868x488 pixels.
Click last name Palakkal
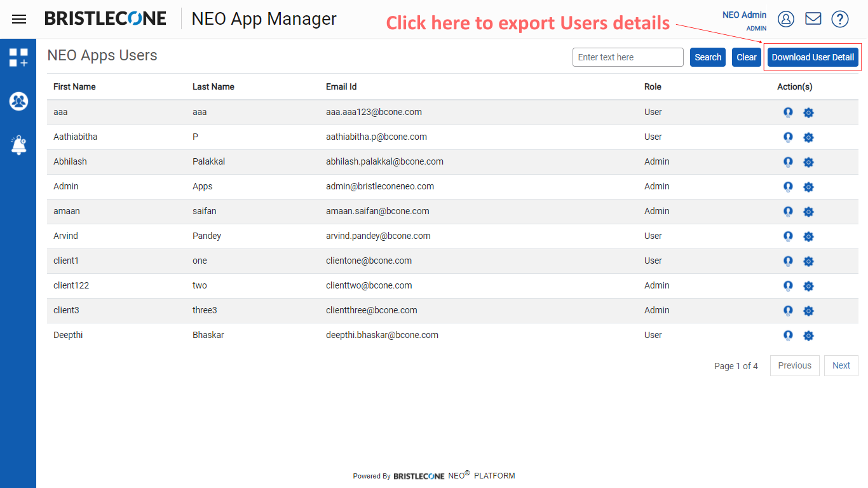click(209, 161)
